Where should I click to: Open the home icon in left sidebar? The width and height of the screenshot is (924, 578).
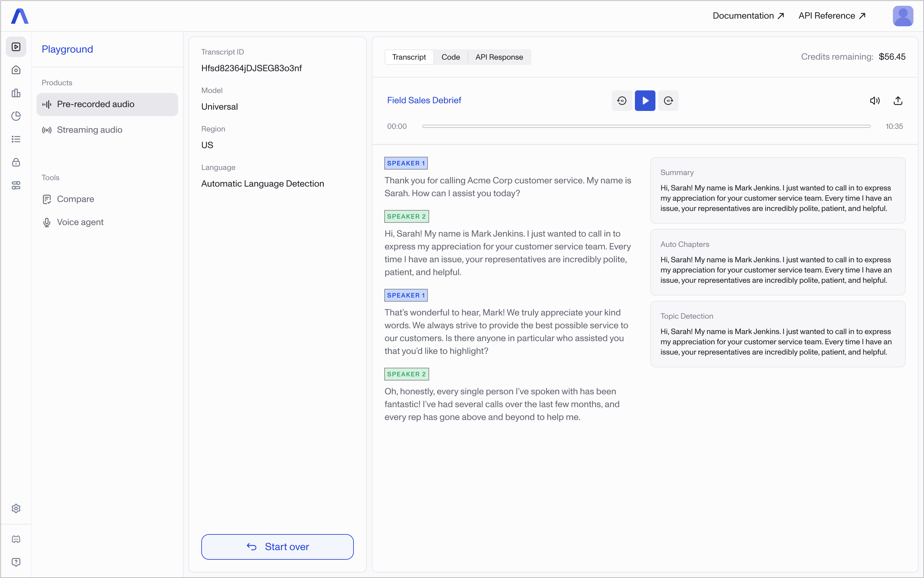16,70
